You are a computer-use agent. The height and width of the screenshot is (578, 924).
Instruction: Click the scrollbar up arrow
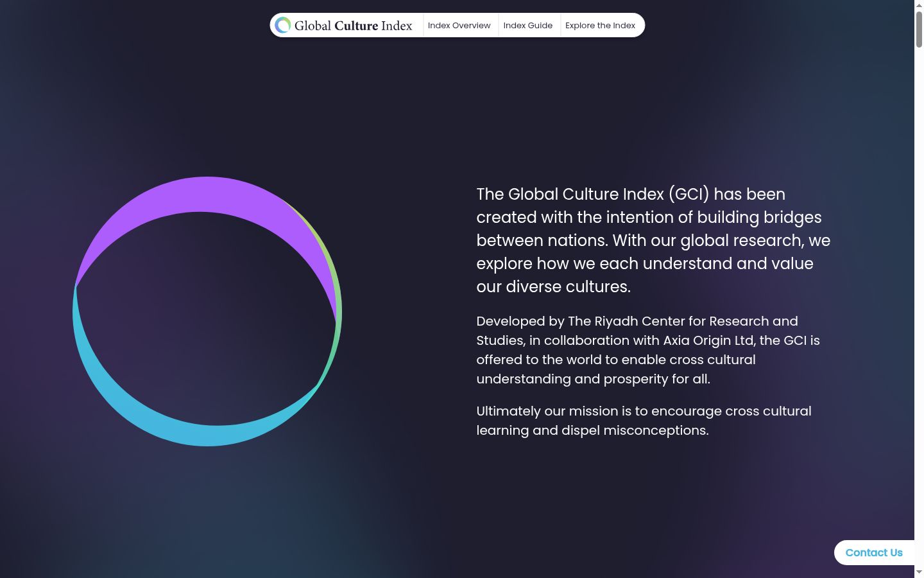pyautogui.click(x=919, y=4)
